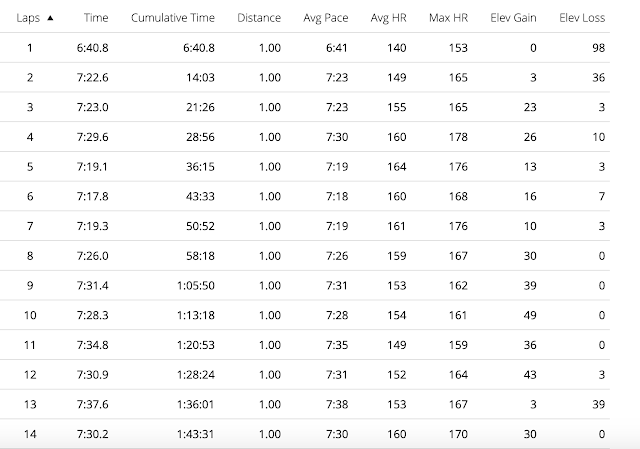Image resolution: width=640 pixels, height=449 pixels.
Task: Click the Avg Pace column header
Action: (324, 18)
